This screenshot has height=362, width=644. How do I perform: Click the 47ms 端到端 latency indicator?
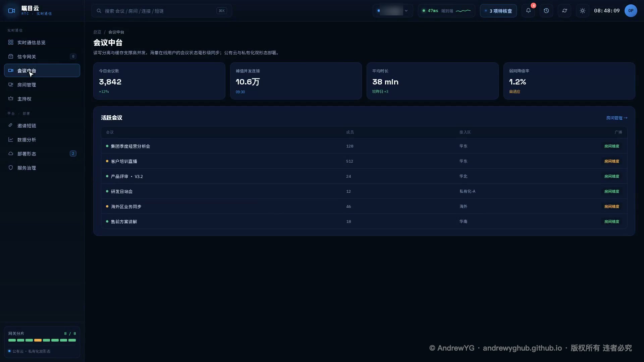point(446,11)
